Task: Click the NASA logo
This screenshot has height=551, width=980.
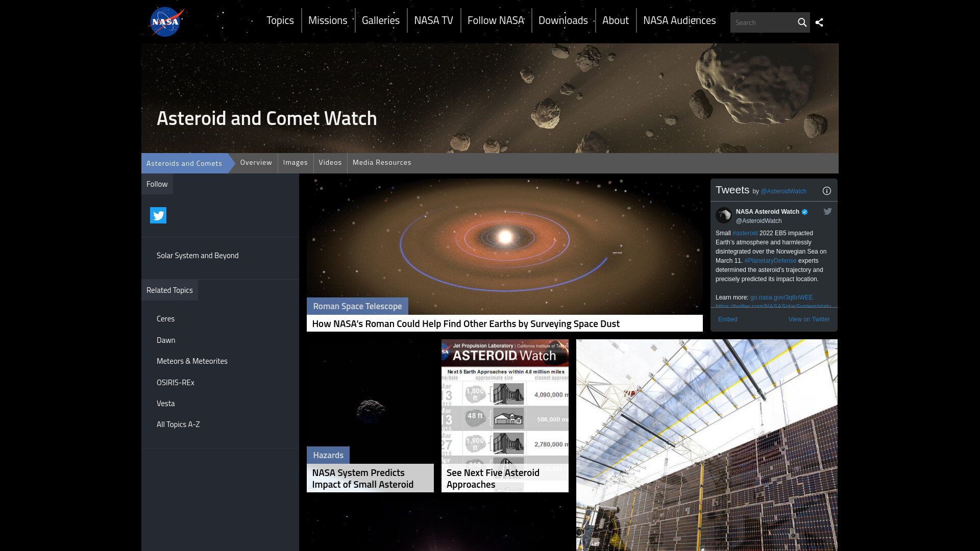Action: click(x=166, y=21)
